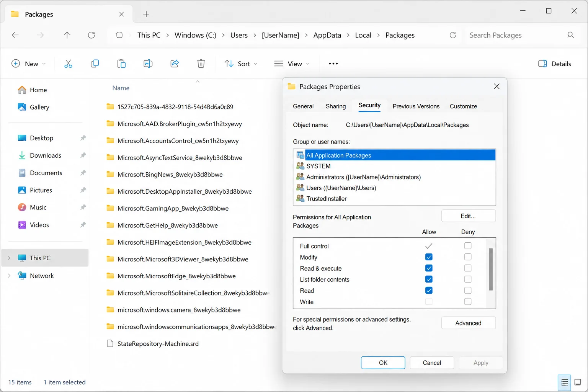Unpin Desktop from Quick access
The image size is (588, 392).
pyautogui.click(x=83, y=138)
